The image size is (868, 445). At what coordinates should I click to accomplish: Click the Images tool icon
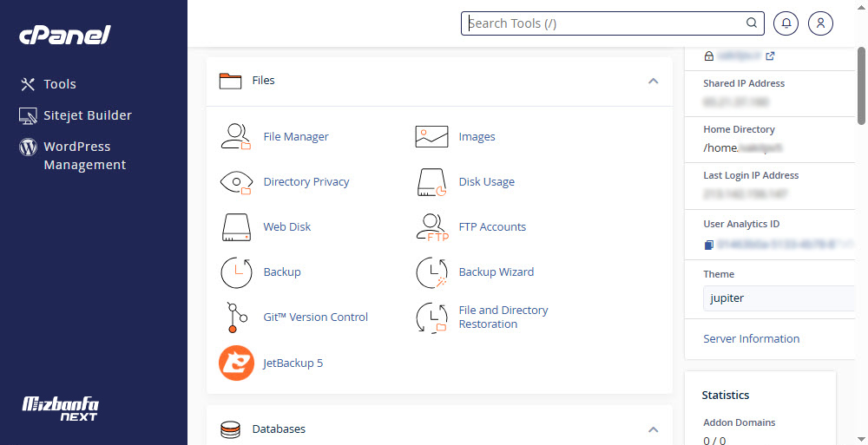click(431, 137)
